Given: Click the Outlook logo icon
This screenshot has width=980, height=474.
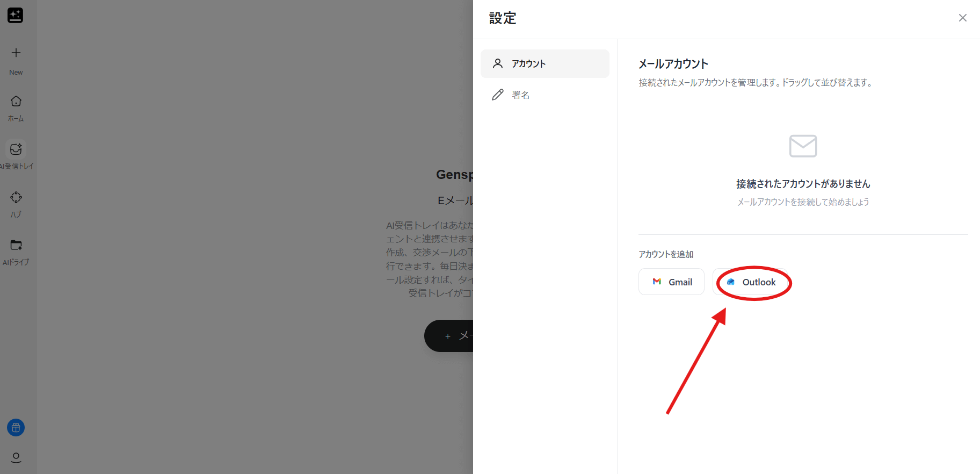Looking at the screenshot, I should (x=730, y=282).
